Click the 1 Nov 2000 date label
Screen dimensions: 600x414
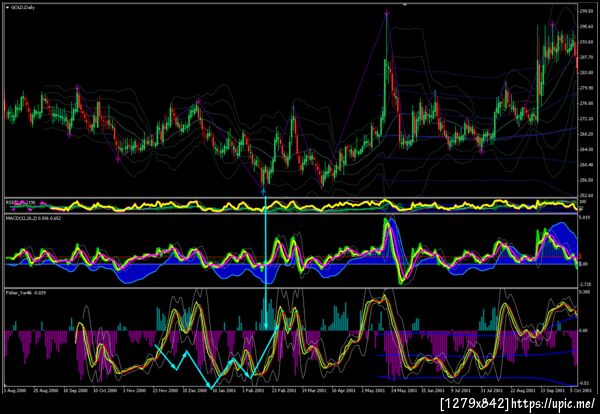tap(137, 390)
